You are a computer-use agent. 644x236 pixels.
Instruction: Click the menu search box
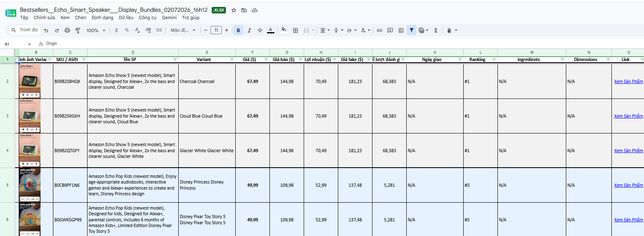(x=24, y=30)
